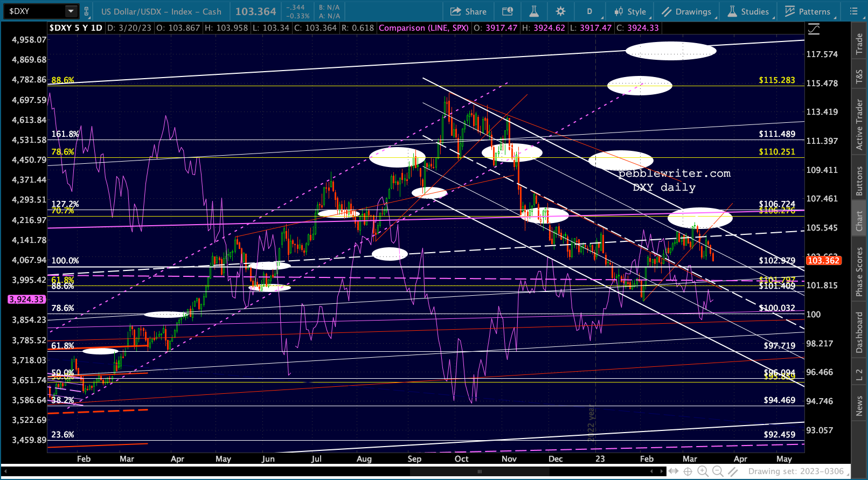Click the 103.364 last price value

click(x=255, y=11)
